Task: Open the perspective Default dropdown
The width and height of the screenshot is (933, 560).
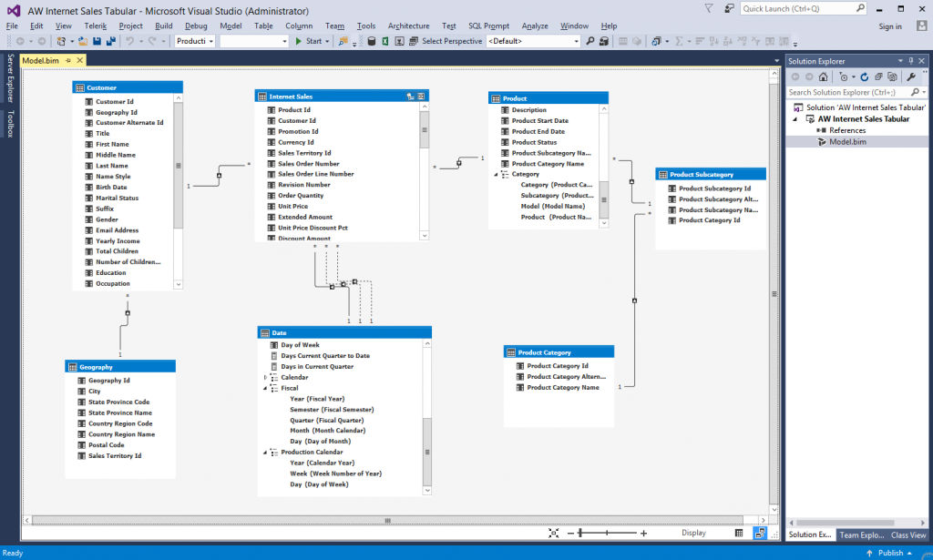Action: click(576, 41)
